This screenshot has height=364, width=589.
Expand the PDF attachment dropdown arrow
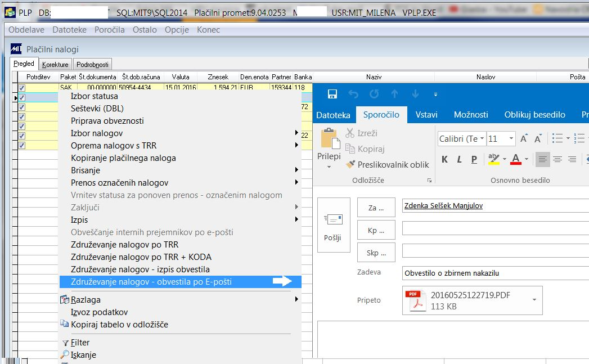pos(534,300)
